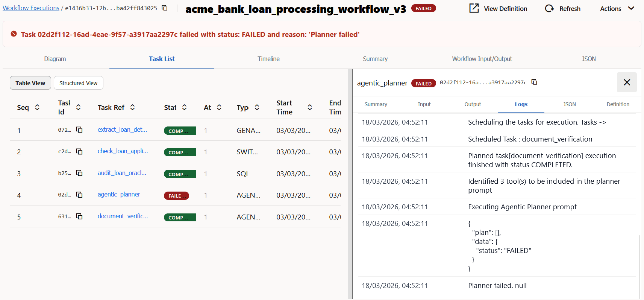Sort the table by Status column
Viewport: 644px width, 300px height.
point(184,107)
